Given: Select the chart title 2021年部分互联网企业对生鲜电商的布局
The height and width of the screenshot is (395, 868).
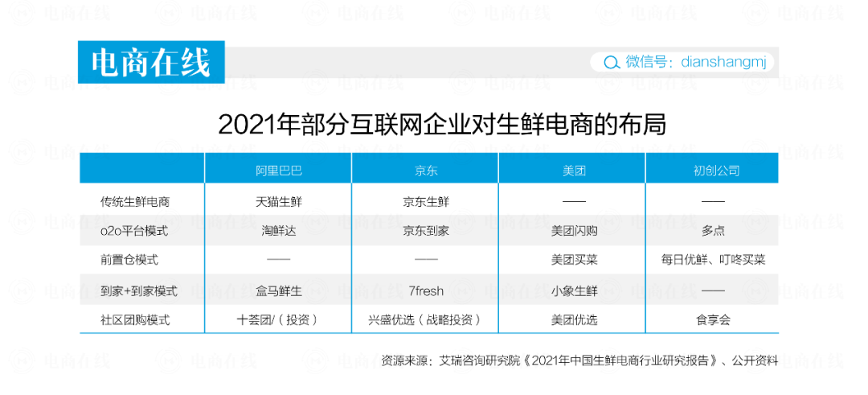Looking at the screenshot, I should click(x=442, y=125).
